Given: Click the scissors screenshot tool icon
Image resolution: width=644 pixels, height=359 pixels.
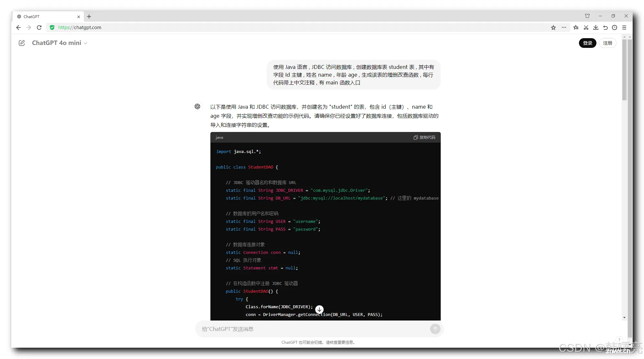Looking at the screenshot, I should pyautogui.click(x=586, y=27).
